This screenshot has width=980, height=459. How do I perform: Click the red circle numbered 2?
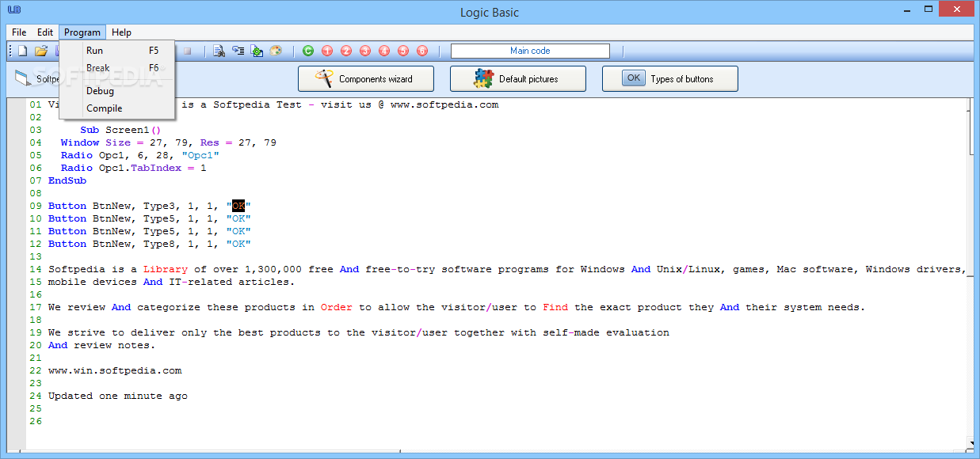tap(346, 51)
